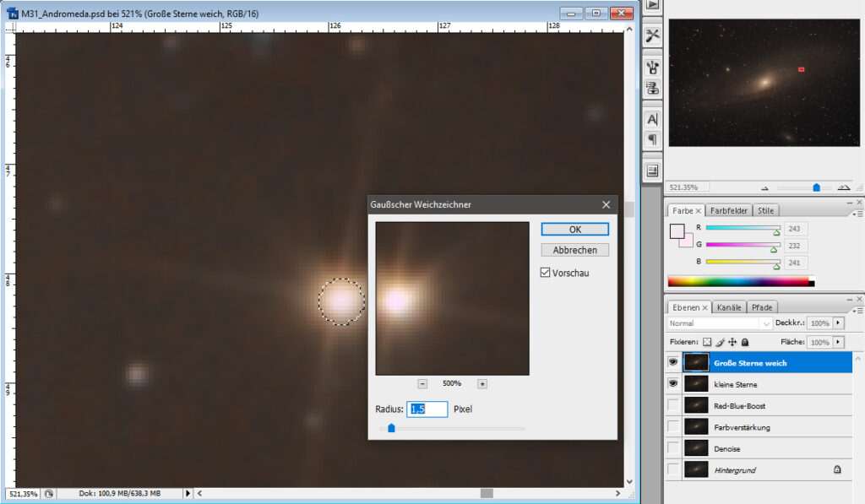
Task: Open the Paragraph panel icon
Action: 653,139
